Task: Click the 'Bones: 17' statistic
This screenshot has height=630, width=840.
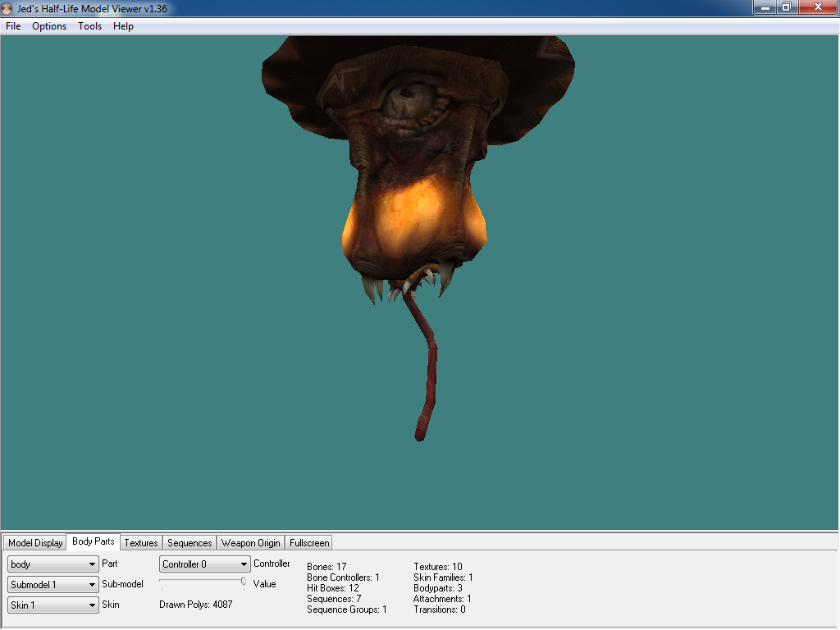Action: coord(326,566)
